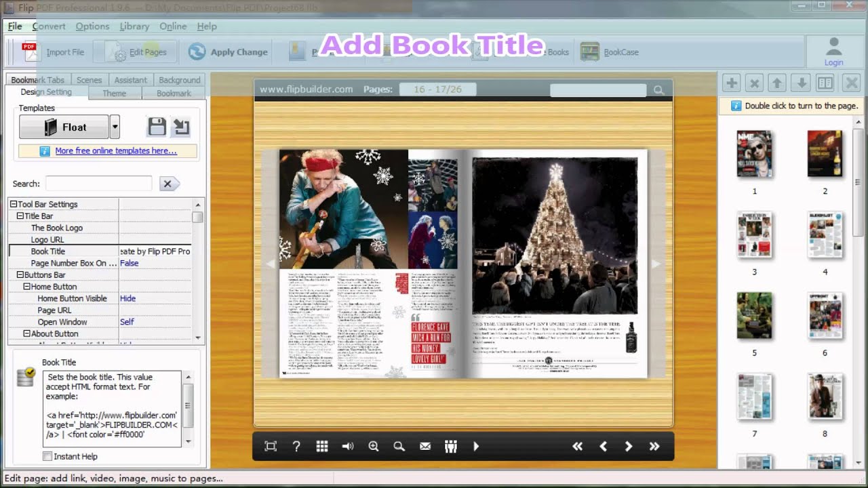Click the save template floppy disk icon
This screenshot has height=488, width=868.
point(157,127)
